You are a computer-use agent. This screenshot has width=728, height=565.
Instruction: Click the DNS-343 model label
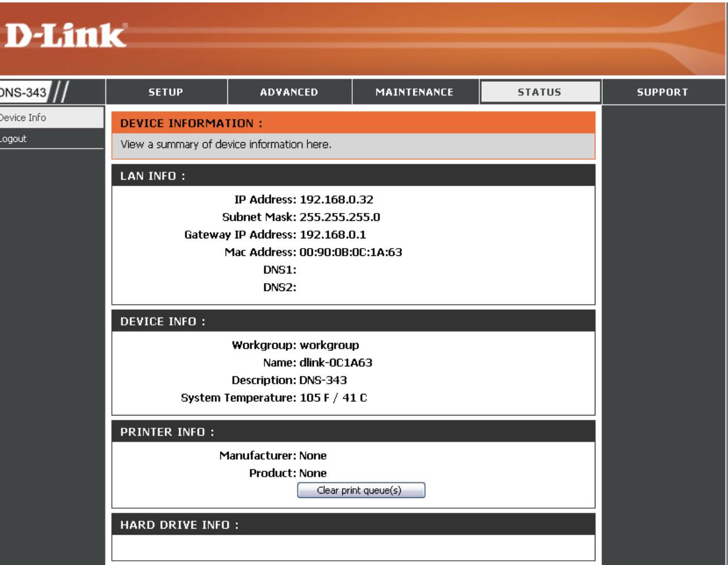[22, 94]
